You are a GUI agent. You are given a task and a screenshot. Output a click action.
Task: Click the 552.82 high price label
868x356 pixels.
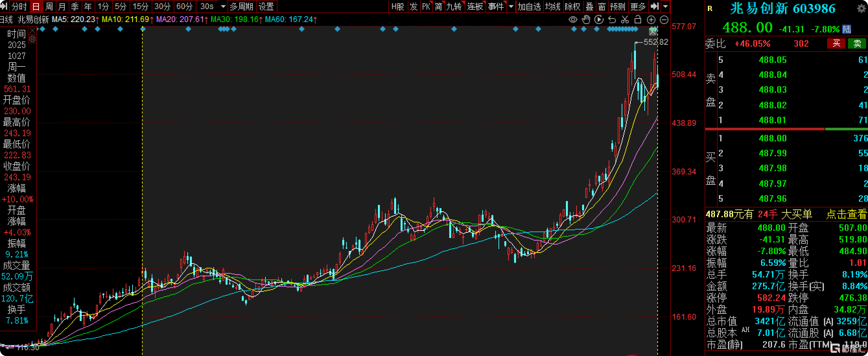(x=655, y=42)
